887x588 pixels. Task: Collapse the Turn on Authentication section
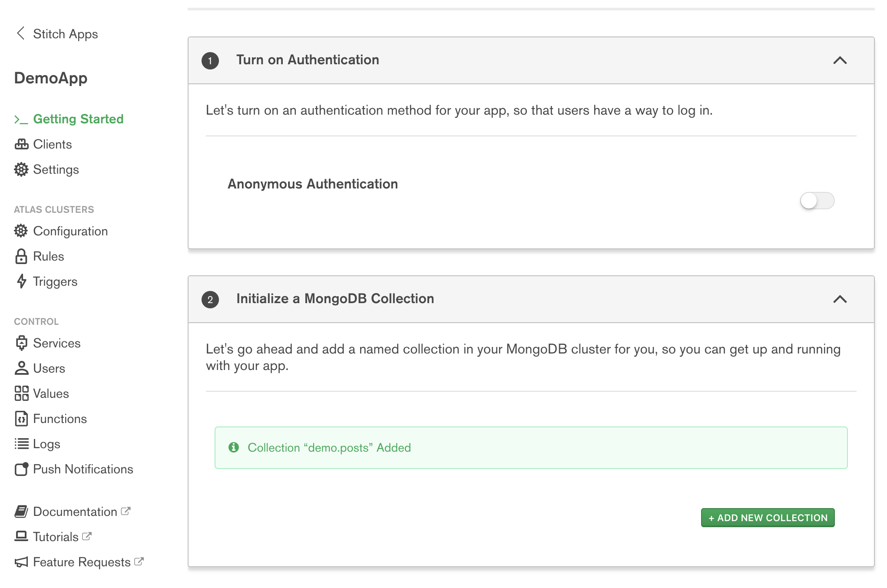pos(840,60)
